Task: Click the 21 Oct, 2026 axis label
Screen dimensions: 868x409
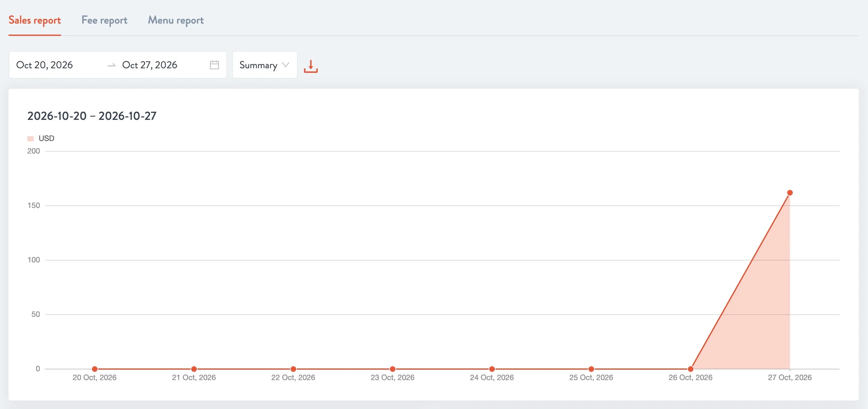Action: [x=194, y=378]
